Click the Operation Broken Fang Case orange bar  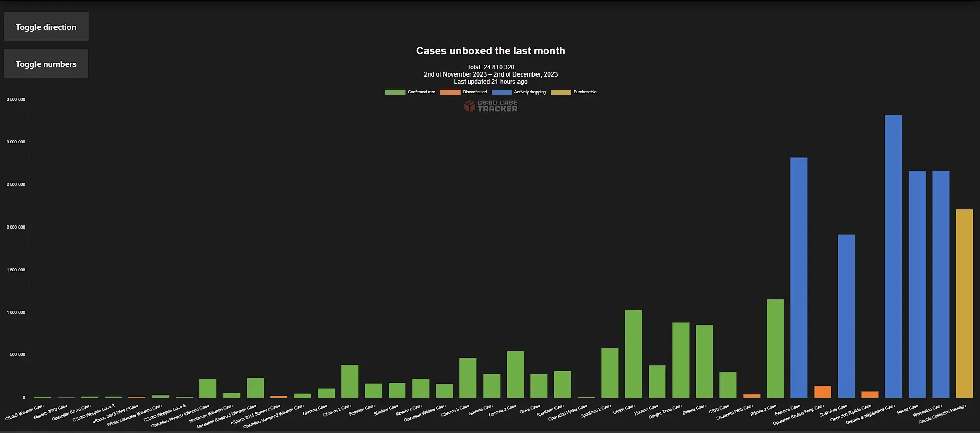click(822, 391)
